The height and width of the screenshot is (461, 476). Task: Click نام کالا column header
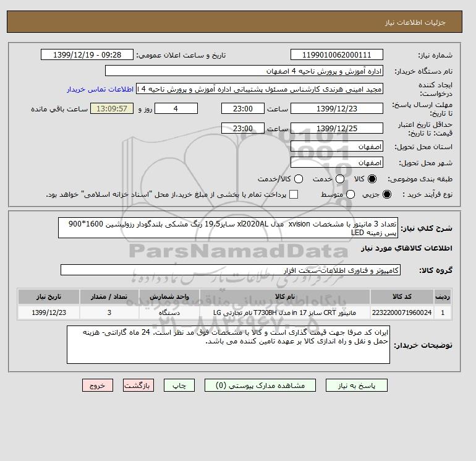click(285, 296)
